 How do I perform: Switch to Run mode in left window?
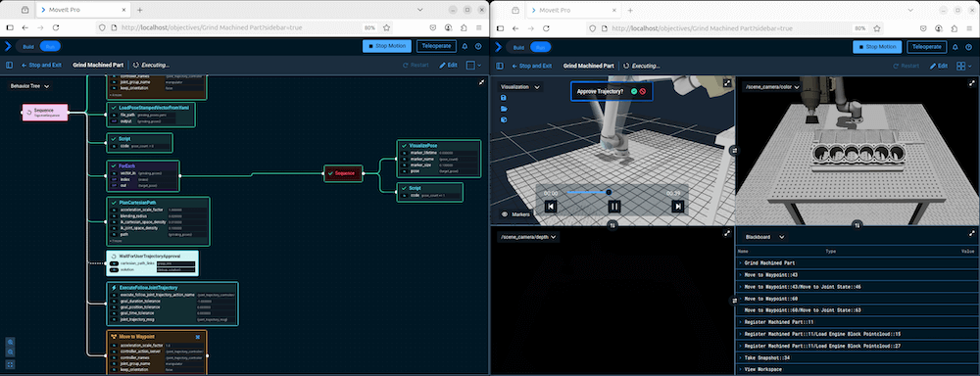point(50,47)
